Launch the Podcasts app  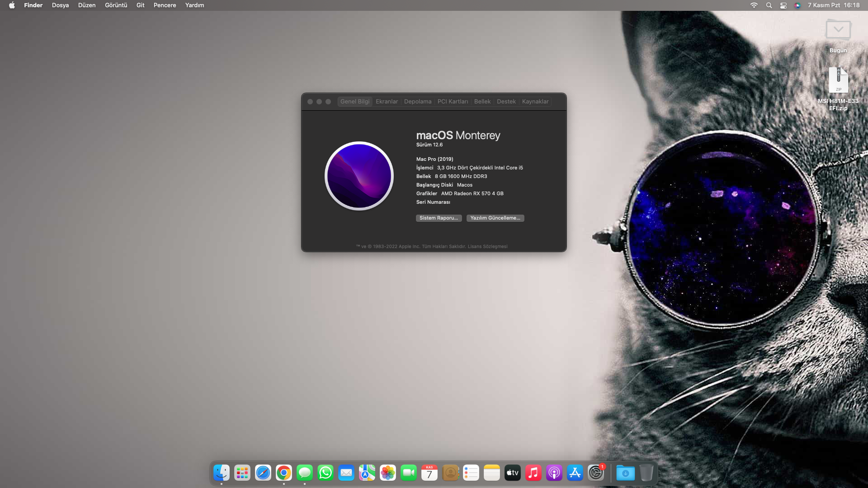click(554, 473)
